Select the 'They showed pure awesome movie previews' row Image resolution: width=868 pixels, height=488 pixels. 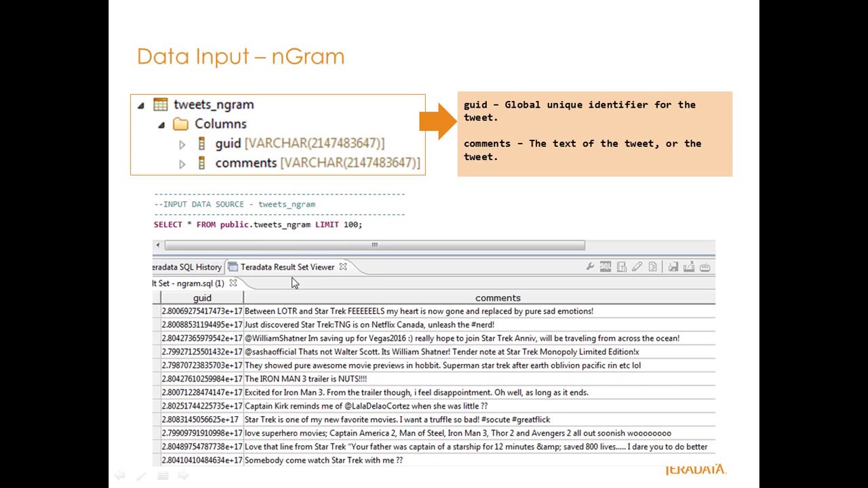click(434, 365)
